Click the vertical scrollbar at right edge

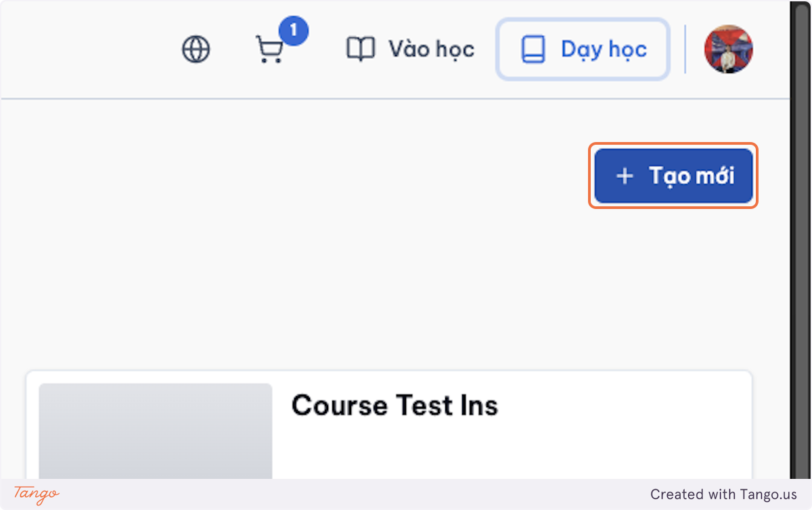pos(800,239)
